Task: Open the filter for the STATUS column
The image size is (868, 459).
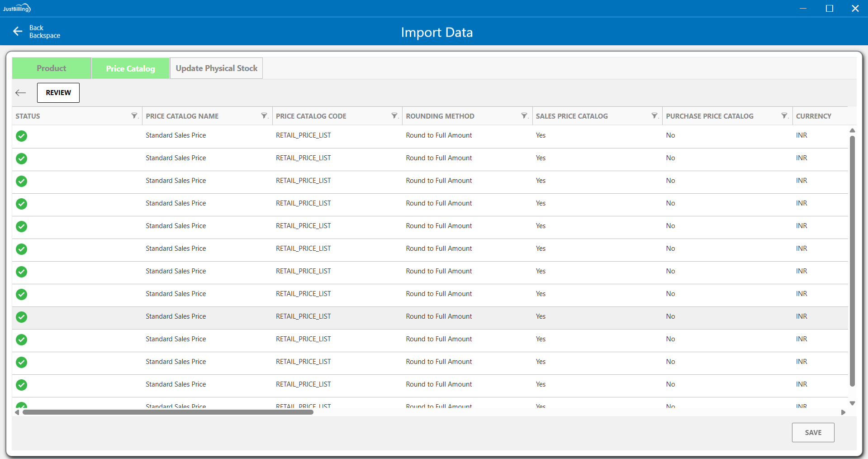Action: (134, 116)
